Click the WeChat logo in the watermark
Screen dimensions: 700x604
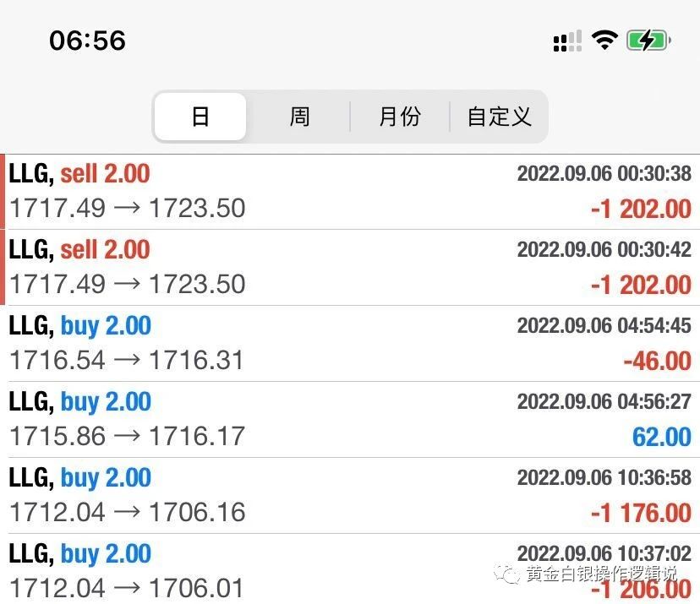506,574
